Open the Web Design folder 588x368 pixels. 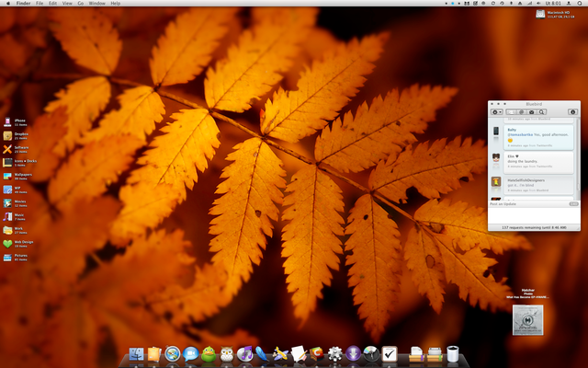pos(8,244)
